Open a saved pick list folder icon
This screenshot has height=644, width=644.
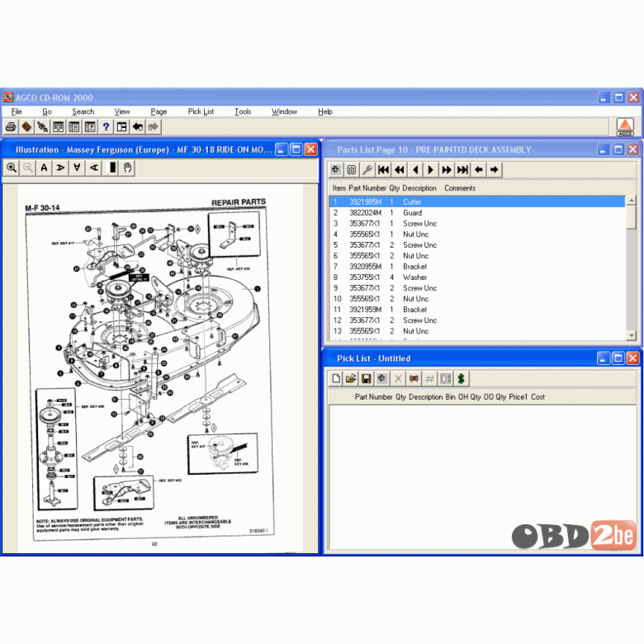[351, 379]
